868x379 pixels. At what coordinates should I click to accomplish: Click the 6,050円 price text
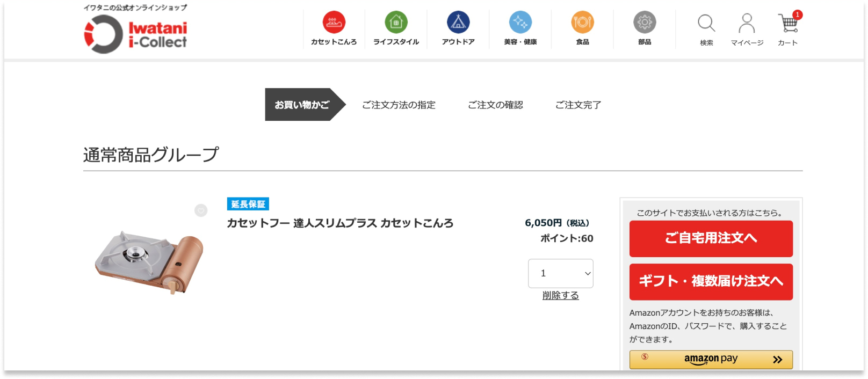click(x=557, y=223)
